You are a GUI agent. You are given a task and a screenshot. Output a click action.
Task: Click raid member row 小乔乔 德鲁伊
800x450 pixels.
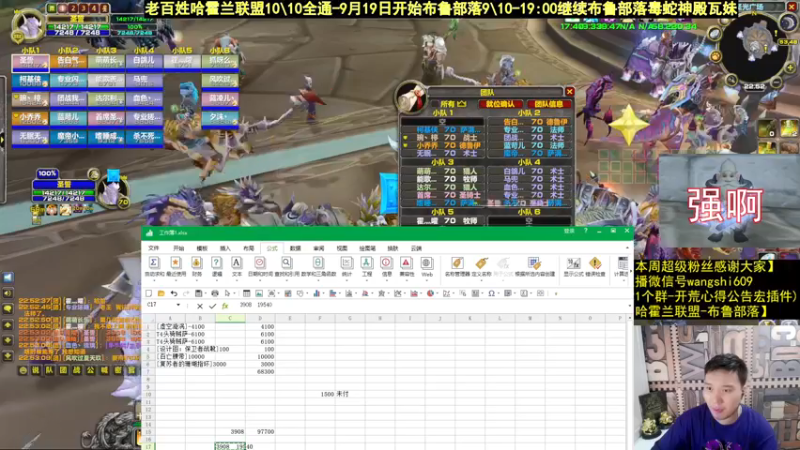tap(443, 145)
